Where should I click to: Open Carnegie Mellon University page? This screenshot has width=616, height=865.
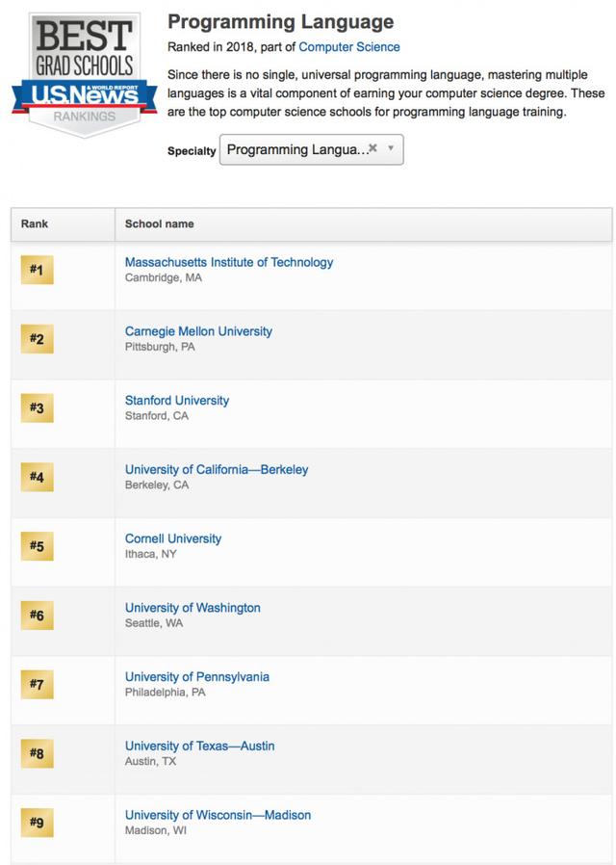click(x=198, y=331)
